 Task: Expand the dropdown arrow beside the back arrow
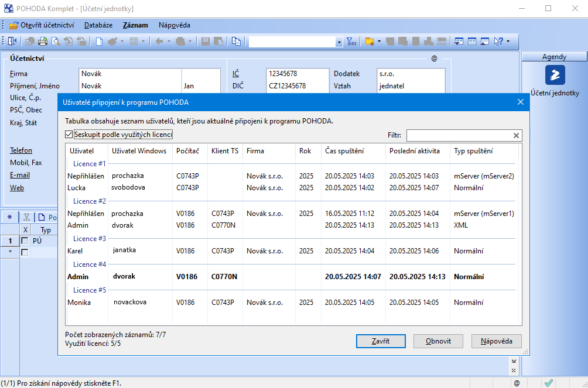tap(169, 41)
